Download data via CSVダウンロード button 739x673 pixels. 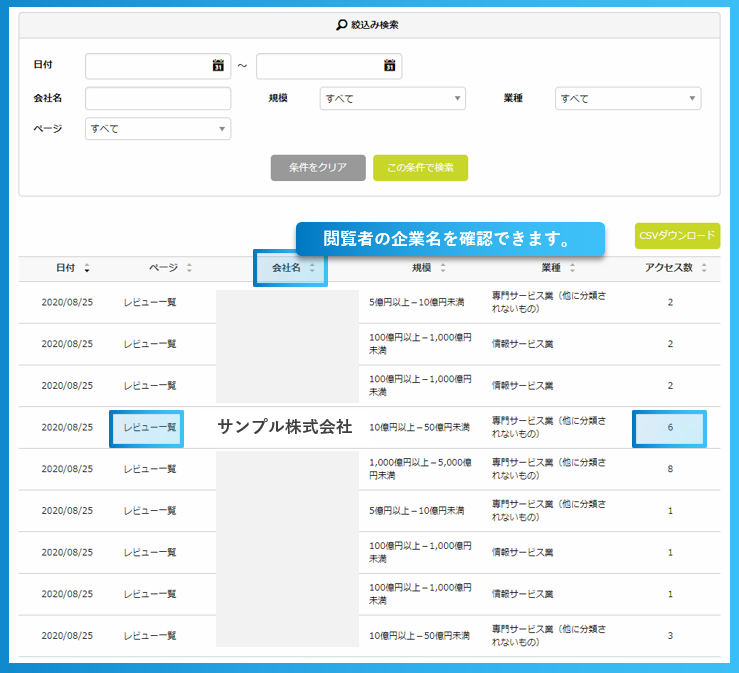[677, 236]
